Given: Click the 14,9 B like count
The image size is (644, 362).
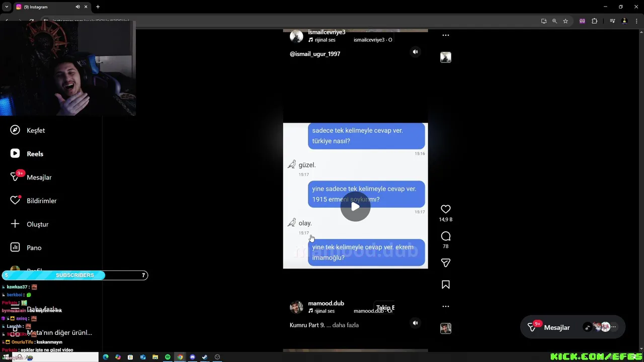Looking at the screenshot, I should click(445, 220).
